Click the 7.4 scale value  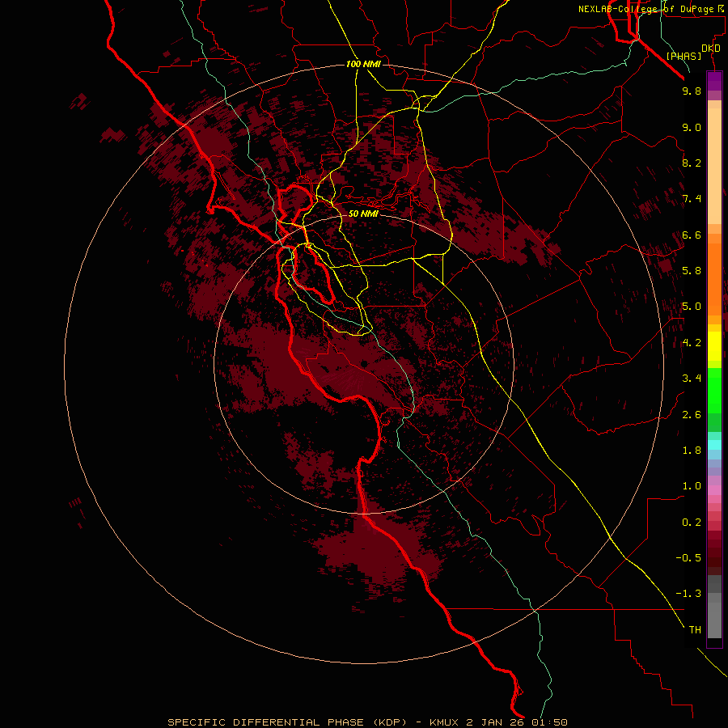[692, 199]
